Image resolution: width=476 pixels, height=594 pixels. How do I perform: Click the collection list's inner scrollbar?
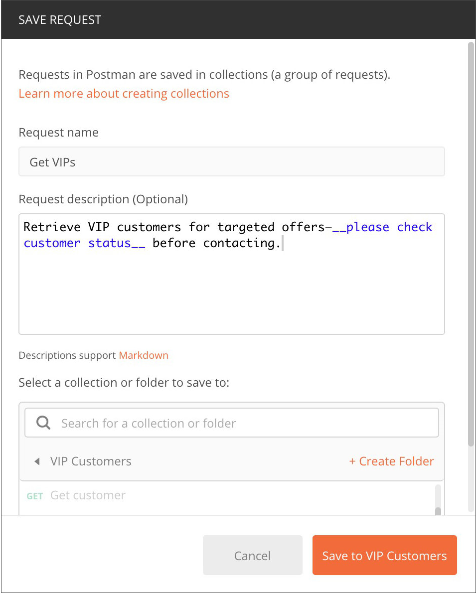[438, 500]
